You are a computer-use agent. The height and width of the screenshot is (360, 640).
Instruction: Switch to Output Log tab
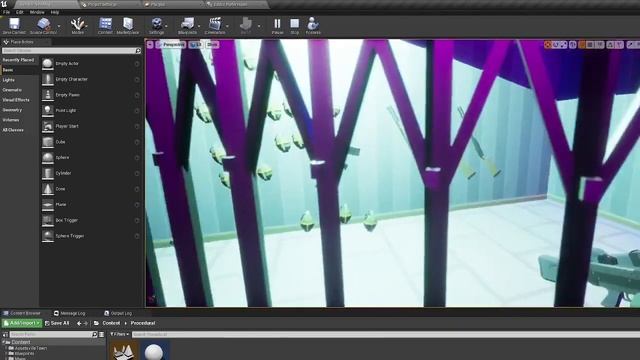coord(118,313)
